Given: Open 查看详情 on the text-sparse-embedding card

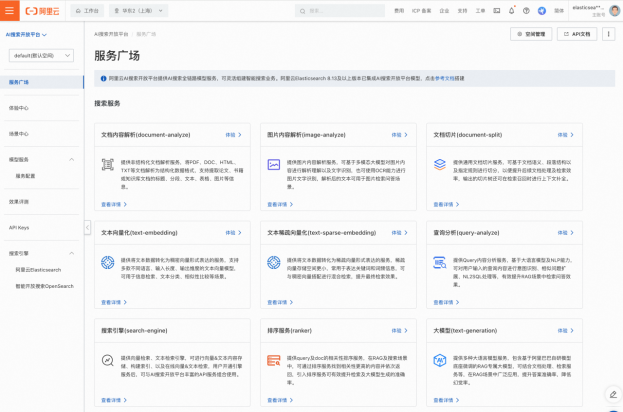Looking at the screenshot, I should pos(280,302).
